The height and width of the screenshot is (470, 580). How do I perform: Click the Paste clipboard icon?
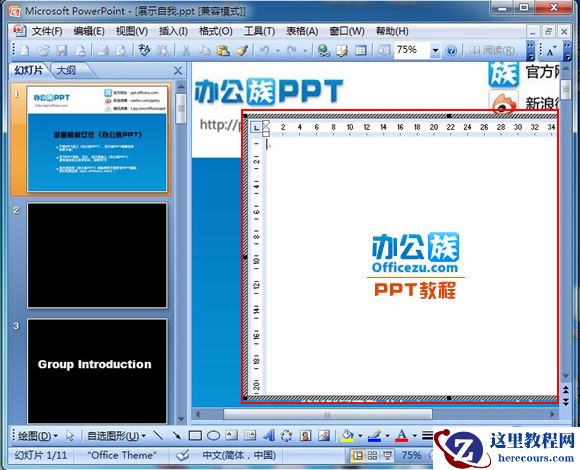tap(223, 50)
